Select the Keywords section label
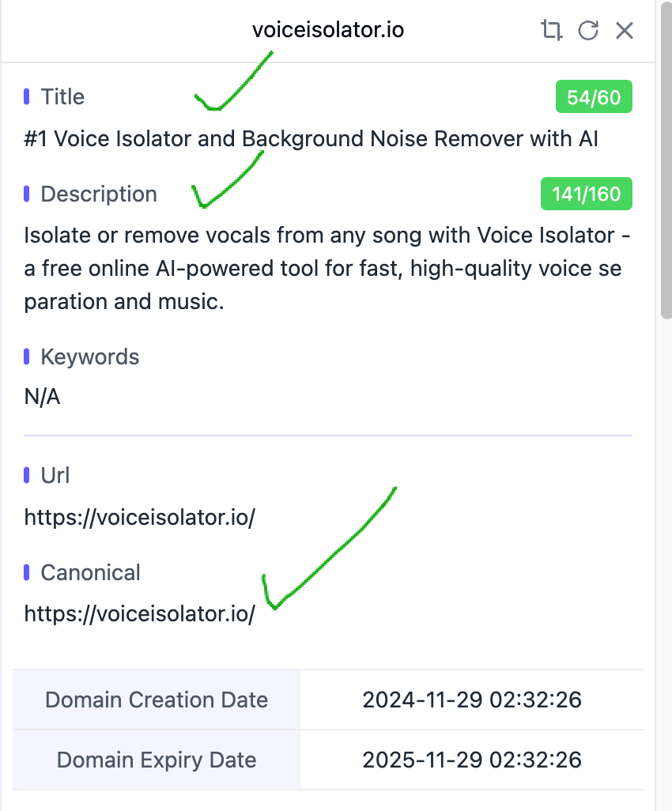 pyautogui.click(x=89, y=357)
